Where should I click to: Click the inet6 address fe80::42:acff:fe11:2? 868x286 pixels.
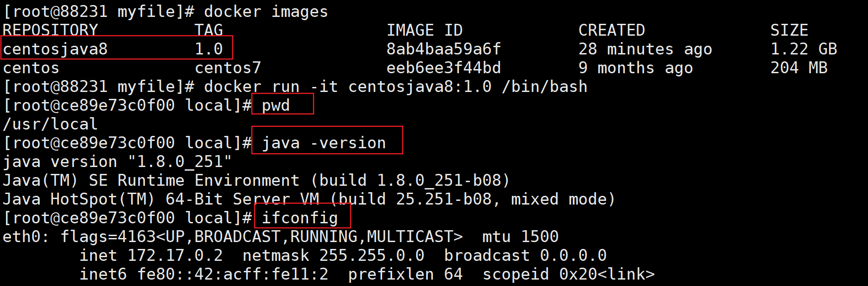click(x=233, y=274)
